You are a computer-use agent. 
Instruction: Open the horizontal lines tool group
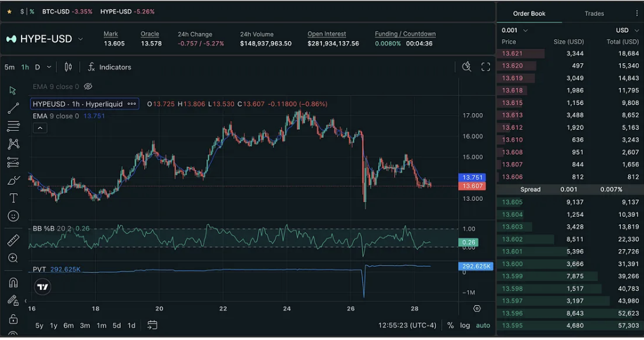pyautogui.click(x=13, y=126)
